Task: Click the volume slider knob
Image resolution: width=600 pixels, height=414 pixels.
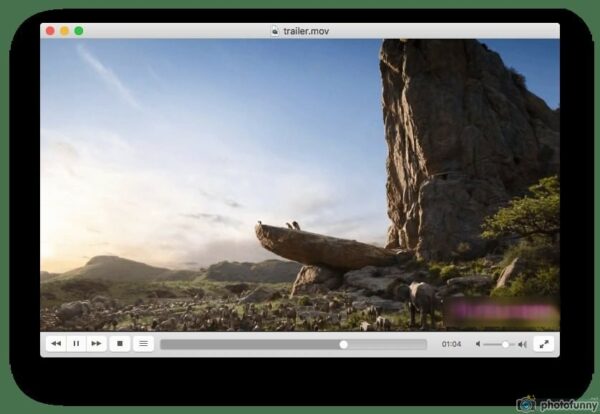Action: 505,344
